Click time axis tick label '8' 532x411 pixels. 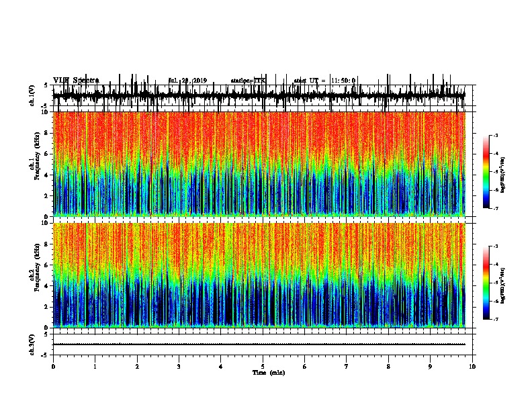[388, 367]
